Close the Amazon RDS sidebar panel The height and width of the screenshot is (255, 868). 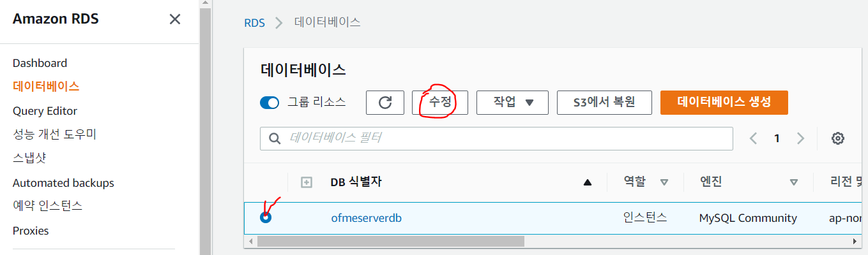pos(175,19)
